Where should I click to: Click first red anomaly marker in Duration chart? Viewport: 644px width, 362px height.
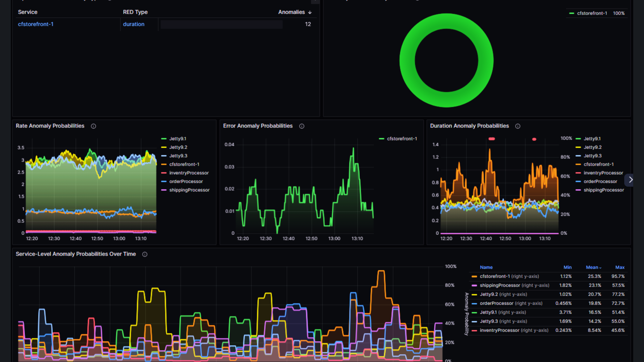point(492,139)
